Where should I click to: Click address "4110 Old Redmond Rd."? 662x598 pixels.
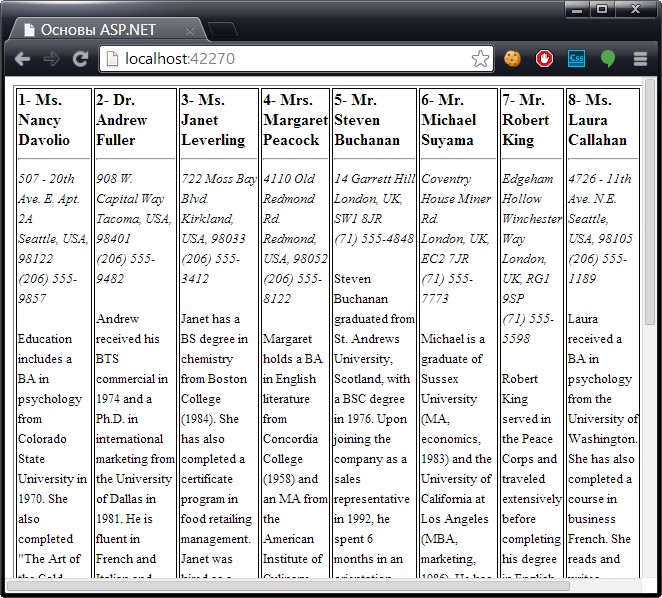[x=289, y=198]
